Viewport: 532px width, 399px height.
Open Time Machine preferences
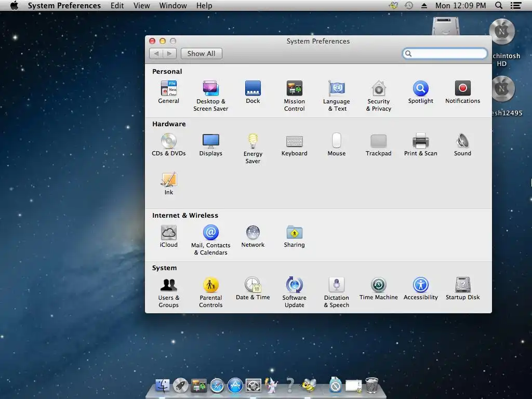(x=379, y=289)
